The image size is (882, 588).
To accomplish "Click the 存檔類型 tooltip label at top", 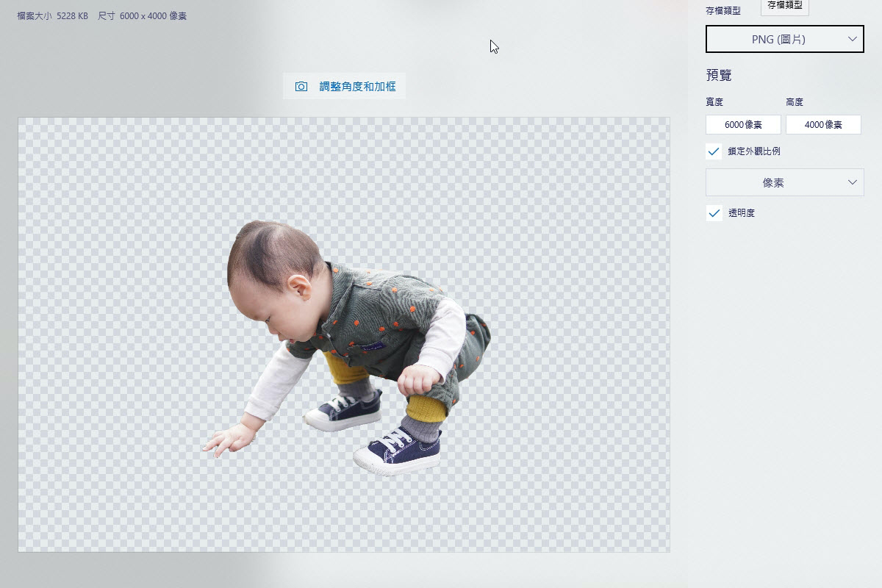I will point(784,7).
